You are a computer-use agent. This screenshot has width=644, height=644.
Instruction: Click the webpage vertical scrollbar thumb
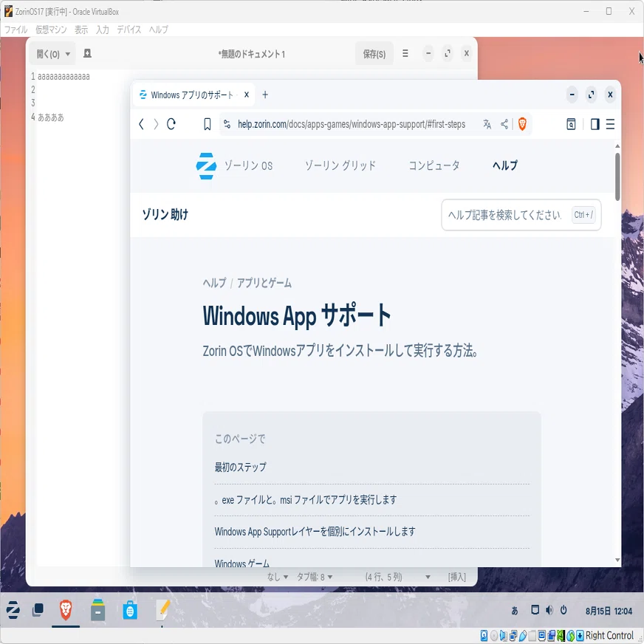[617, 177]
